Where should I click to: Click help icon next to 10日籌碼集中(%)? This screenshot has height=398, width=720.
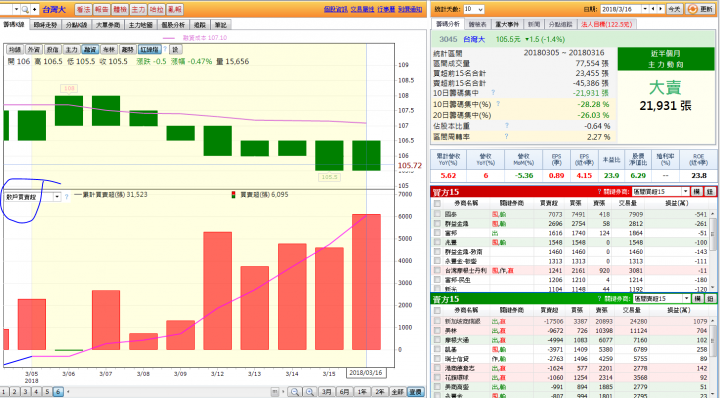coord(498,104)
